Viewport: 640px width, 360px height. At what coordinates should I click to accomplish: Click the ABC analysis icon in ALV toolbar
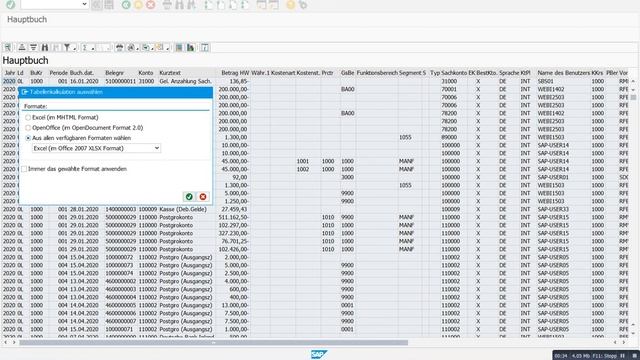pos(179,48)
